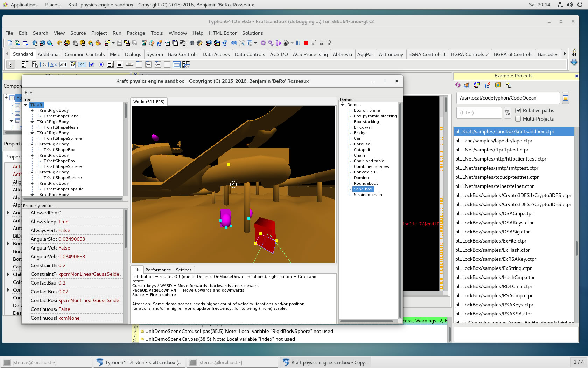Image resolution: width=588 pixels, height=368 pixels.
Task: Pick the TLabel 'Abc' component icon
Action: (x=54, y=64)
